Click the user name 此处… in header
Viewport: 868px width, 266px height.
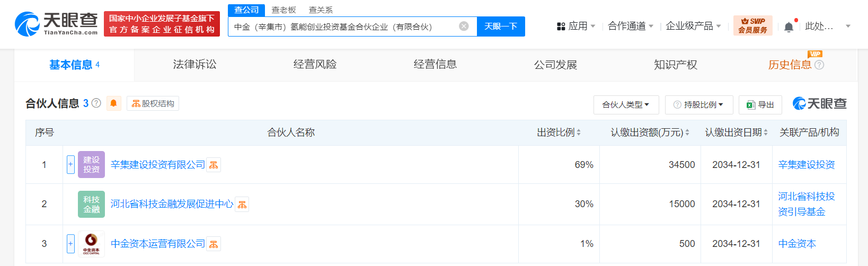tap(819, 26)
